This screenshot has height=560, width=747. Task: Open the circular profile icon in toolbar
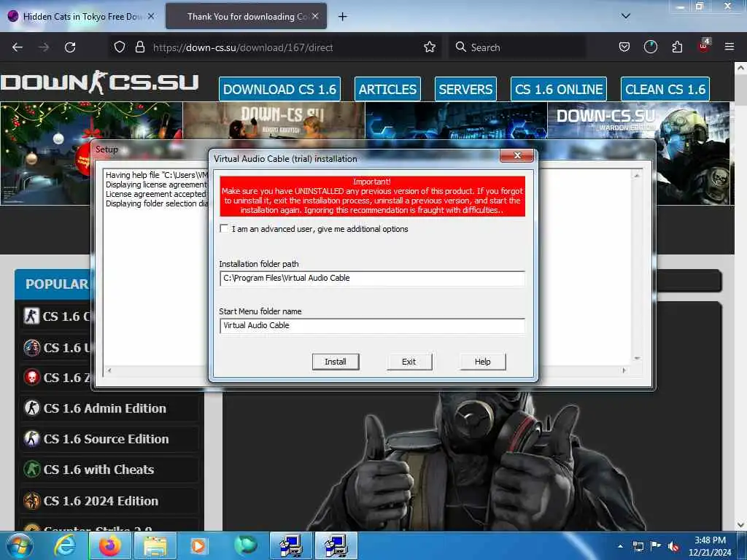tap(650, 47)
